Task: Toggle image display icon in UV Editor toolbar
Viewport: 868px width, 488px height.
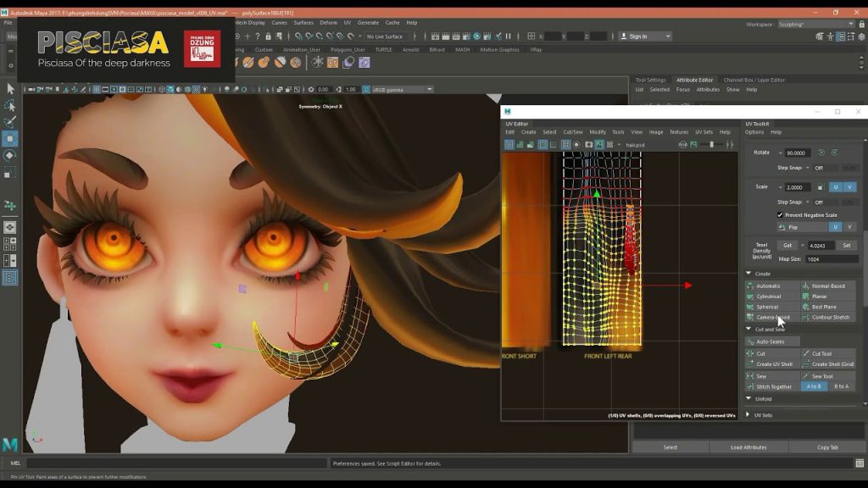Action: point(599,145)
